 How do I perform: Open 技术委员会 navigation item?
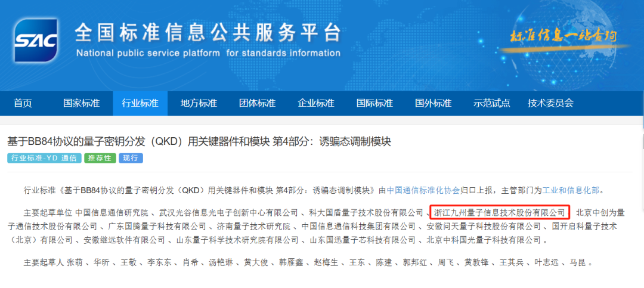550,103
